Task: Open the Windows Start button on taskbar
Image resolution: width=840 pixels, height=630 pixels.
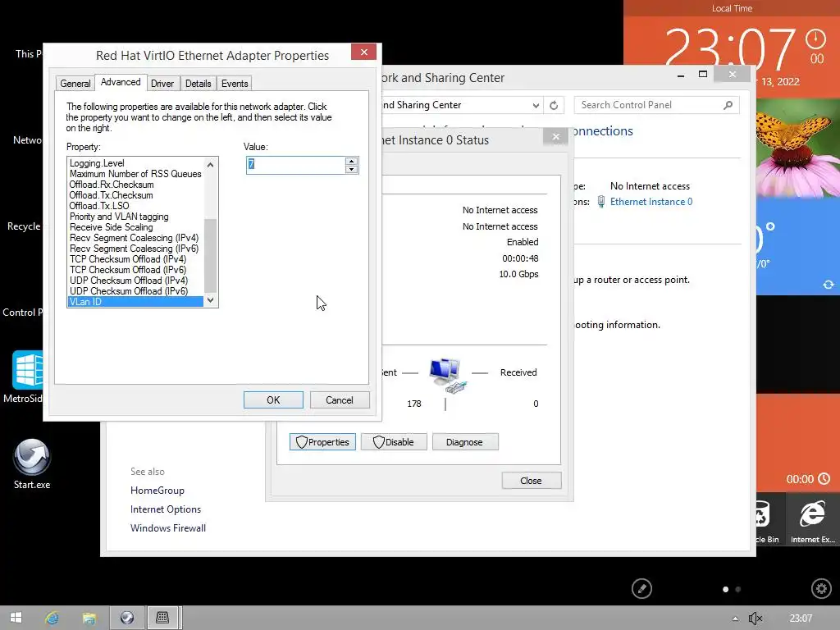Action: coord(16,618)
